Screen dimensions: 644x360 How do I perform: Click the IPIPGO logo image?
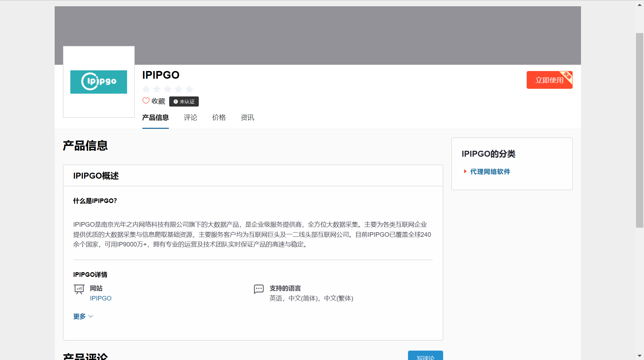coord(99,82)
